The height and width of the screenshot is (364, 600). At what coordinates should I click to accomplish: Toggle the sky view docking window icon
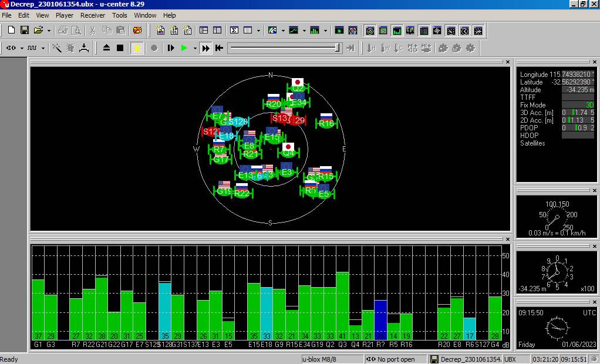point(370,31)
